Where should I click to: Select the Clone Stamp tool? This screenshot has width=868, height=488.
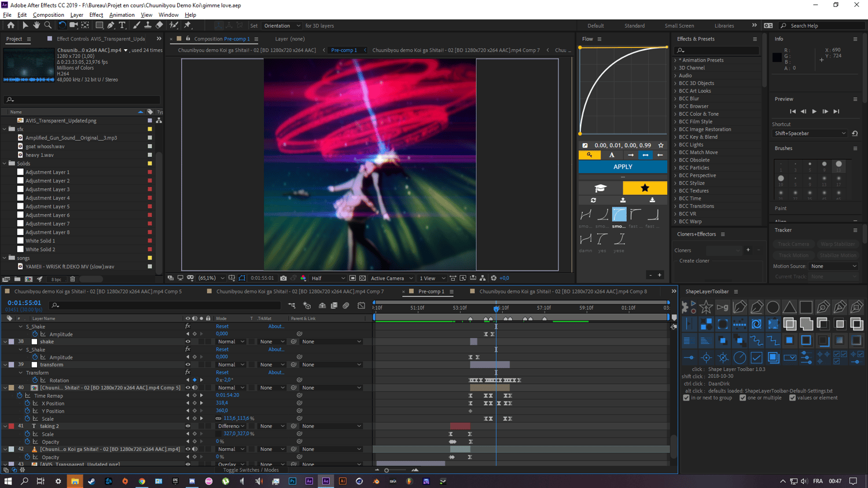coord(148,25)
